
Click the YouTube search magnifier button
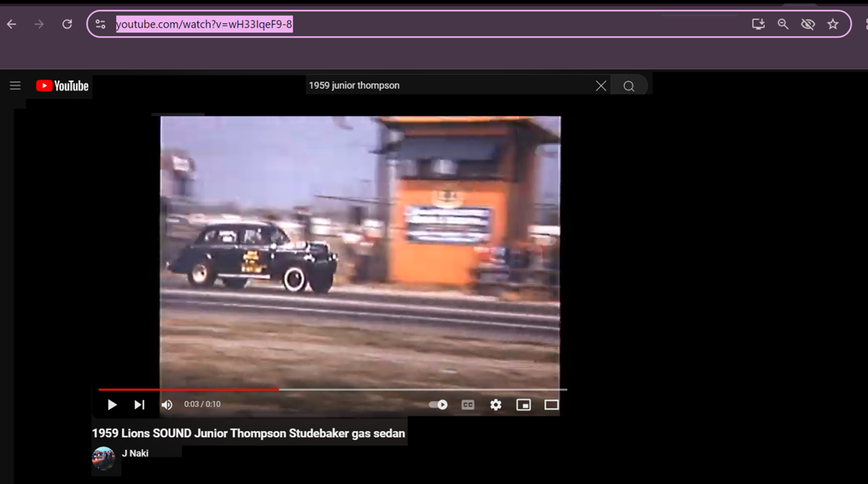tap(629, 86)
